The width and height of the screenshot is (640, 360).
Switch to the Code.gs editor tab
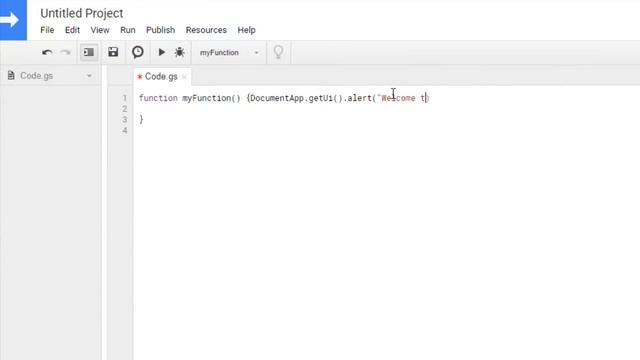coord(161,76)
